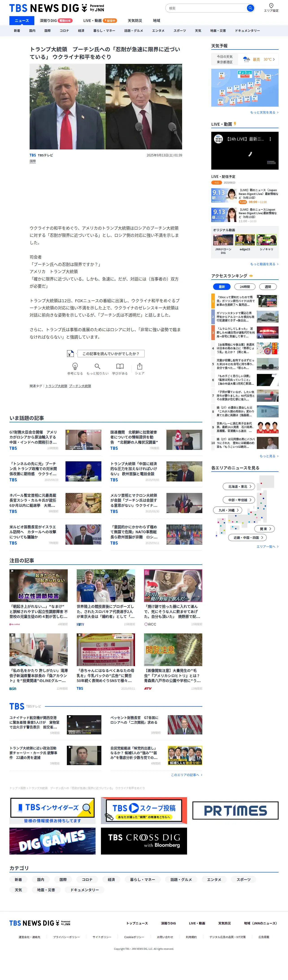
Task: Click the もっと知りたい magnifier icon
Action: (x=98, y=366)
